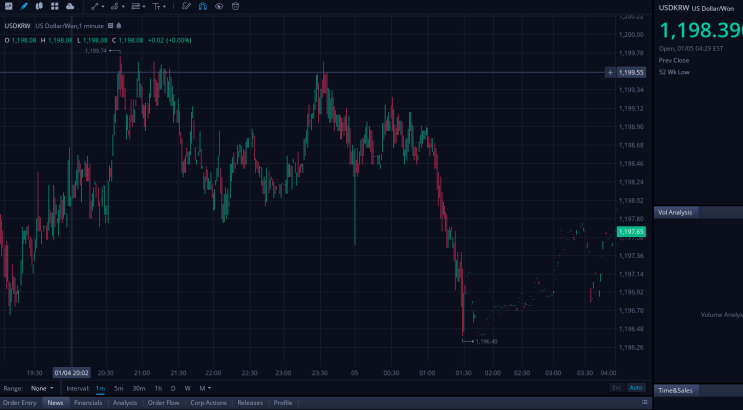
Task: Click the cloud save icon
Action: [x=70, y=6]
